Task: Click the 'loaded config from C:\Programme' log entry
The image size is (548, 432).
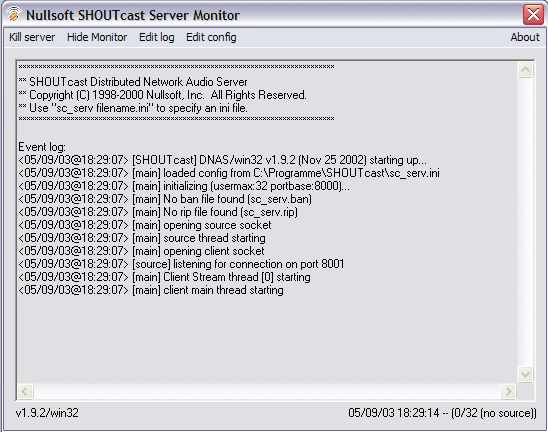Action: (229, 173)
